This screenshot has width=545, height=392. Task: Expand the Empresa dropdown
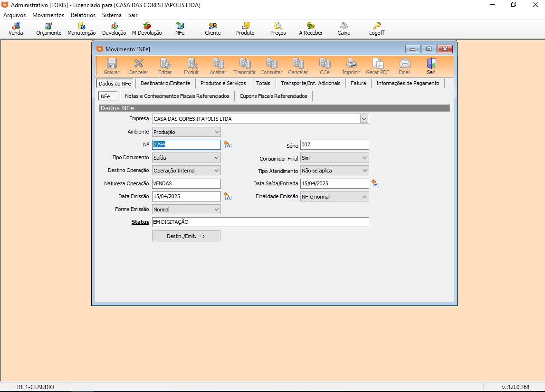(364, 119)
